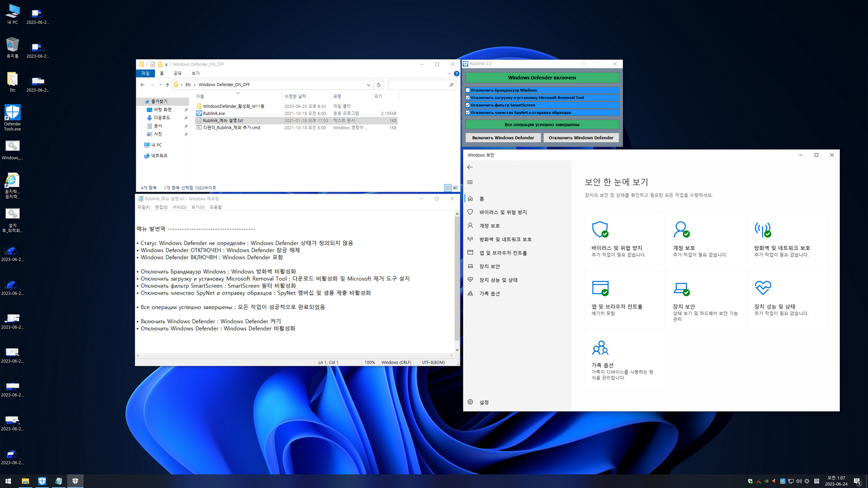This screenshot has width=868, height=488.
Task: Select 방화벽 및 네트워크 보호 in sidebar
Action: point(505,239)
